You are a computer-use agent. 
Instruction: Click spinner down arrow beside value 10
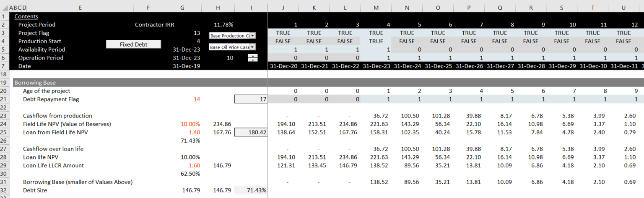253,60
